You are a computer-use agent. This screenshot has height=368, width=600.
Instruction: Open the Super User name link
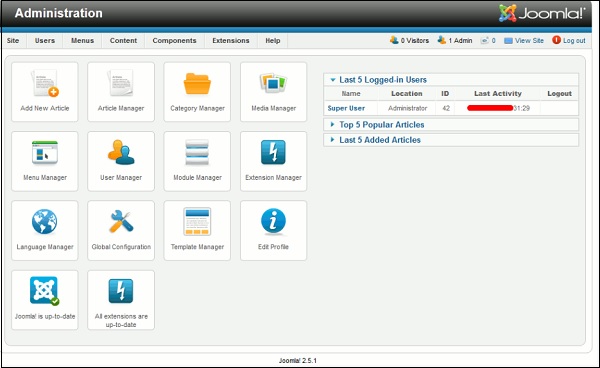coord(346,108)
